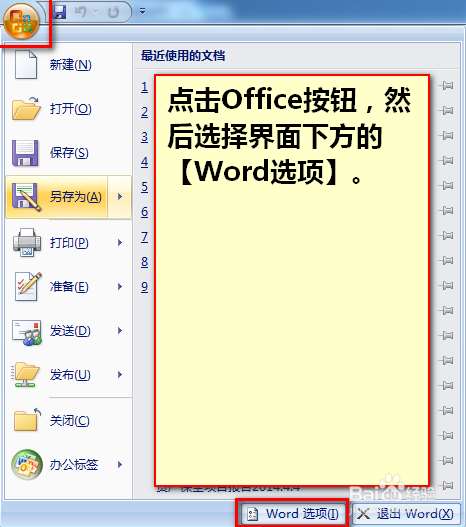Choose 打开(O) folder icon

click(26, 109)
